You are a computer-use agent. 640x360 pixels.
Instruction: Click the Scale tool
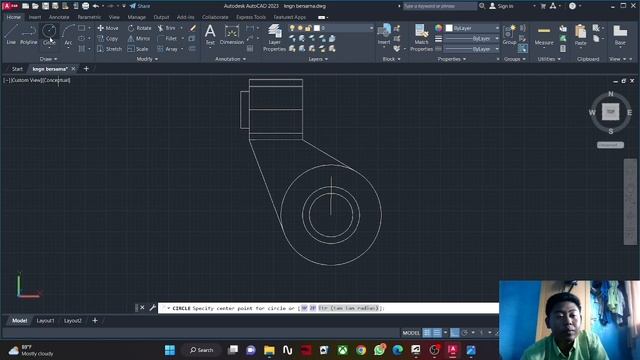[138, 49]
